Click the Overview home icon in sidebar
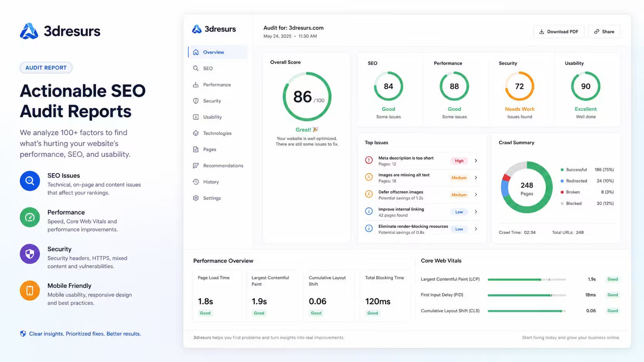 (x=196, y=52)
